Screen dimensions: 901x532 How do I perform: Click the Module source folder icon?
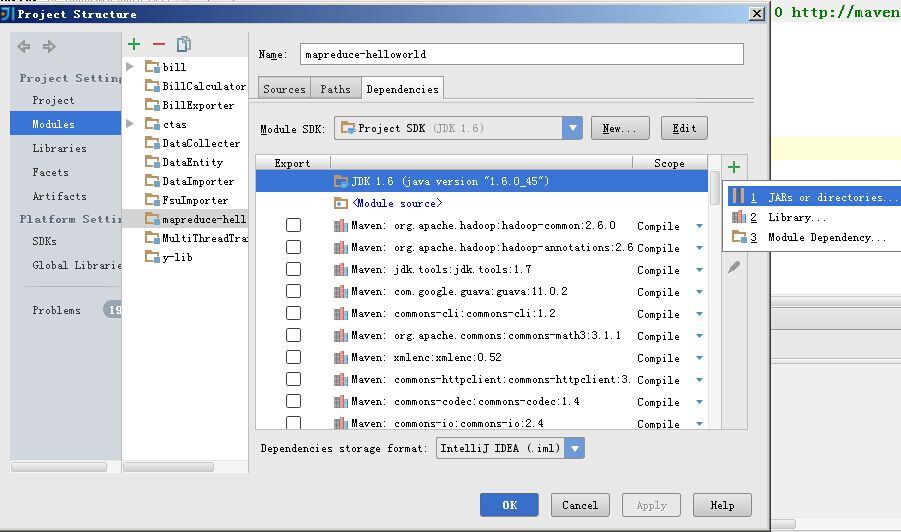point(340,203)
